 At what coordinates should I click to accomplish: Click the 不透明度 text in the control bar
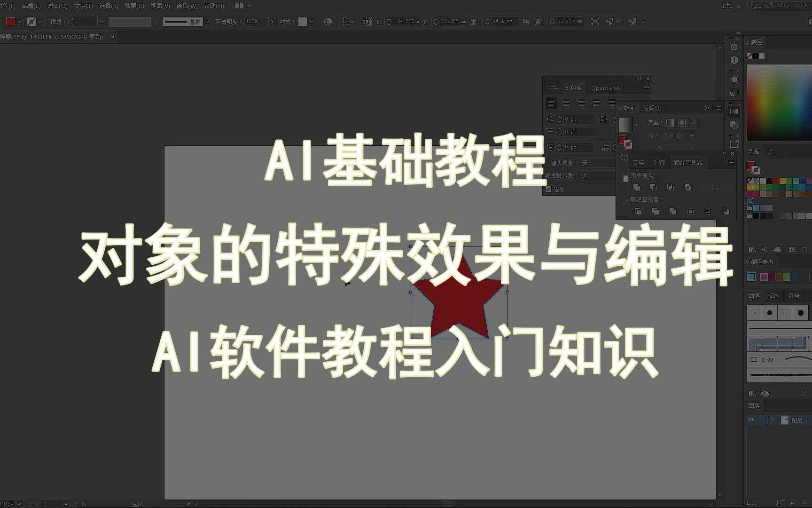tap(227, 21)
